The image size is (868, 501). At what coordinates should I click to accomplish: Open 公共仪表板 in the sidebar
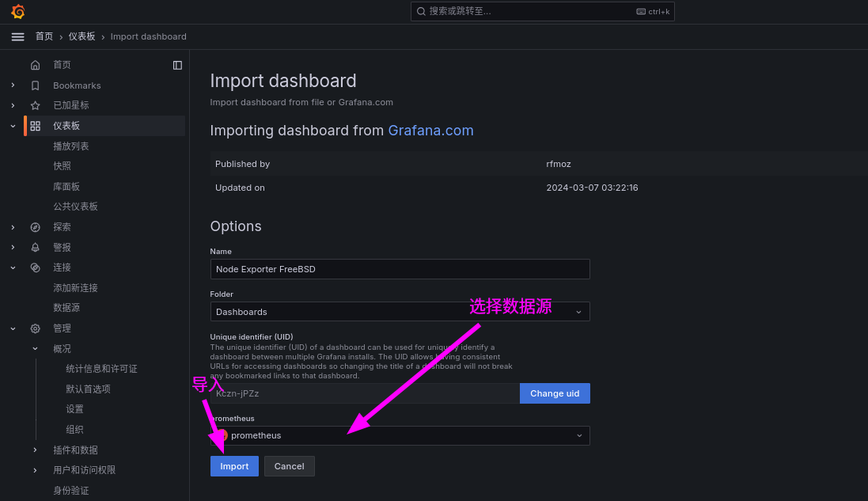(x=75, y=207)
